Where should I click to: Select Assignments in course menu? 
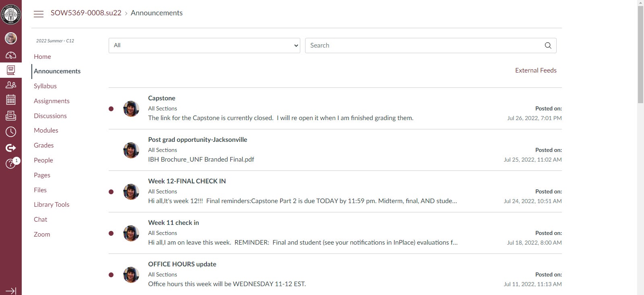point(52,101)
